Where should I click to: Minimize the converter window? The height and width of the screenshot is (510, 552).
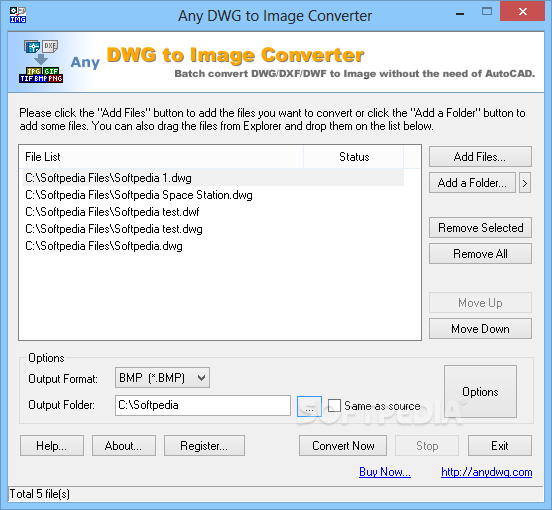[460, 13]
